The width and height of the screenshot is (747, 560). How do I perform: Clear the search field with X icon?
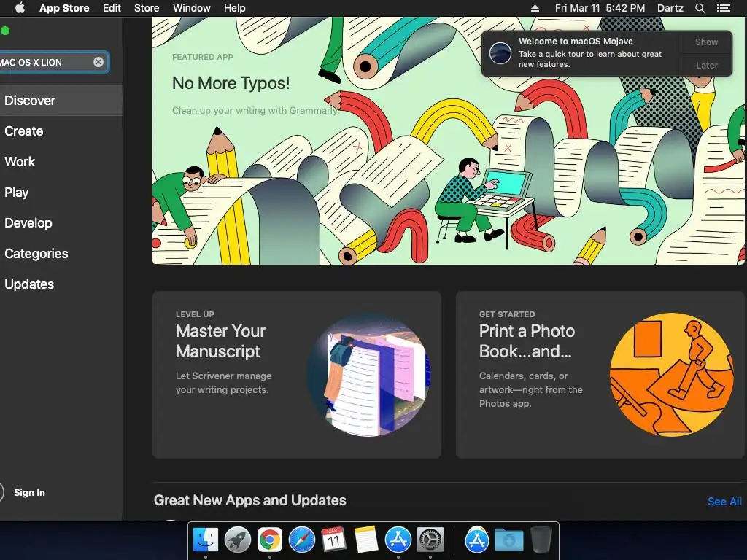click(98, 62)
